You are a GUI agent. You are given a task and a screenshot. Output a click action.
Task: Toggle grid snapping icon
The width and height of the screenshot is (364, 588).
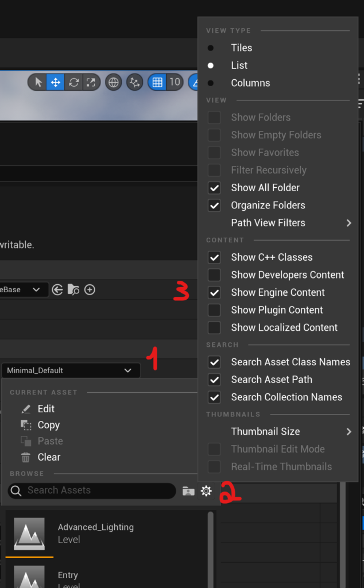pyautogui.click(x=157, y=82)
